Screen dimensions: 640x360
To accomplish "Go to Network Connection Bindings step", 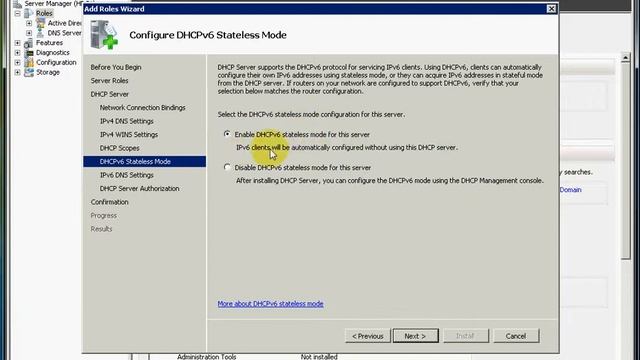I will click(142, 107).
